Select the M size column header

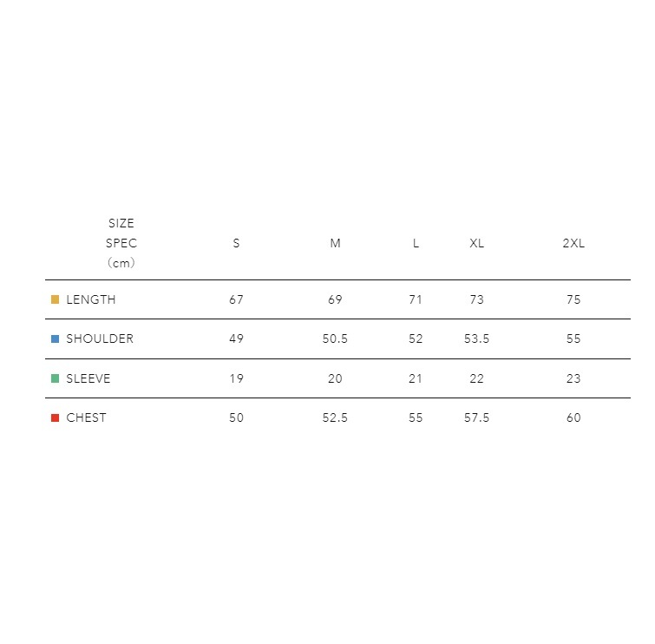coord(335,243)
